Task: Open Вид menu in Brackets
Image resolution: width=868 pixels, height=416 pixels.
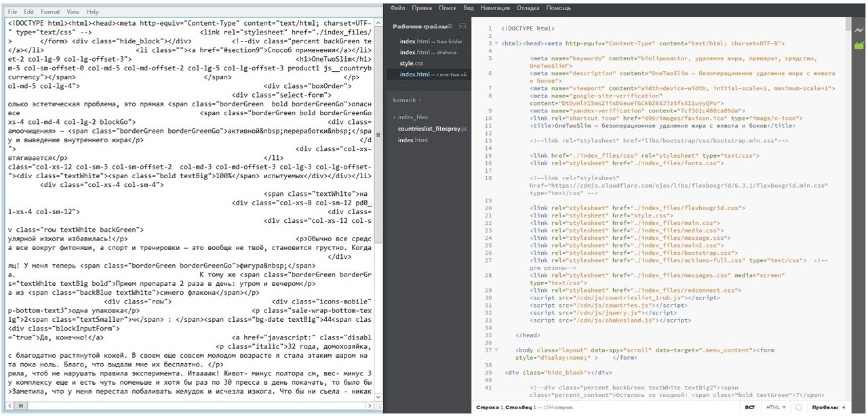Action: coord(469,8)
